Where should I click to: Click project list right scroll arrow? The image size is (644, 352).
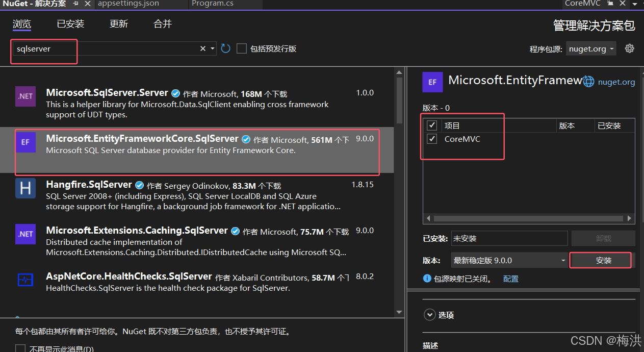[x=630, y=218]
